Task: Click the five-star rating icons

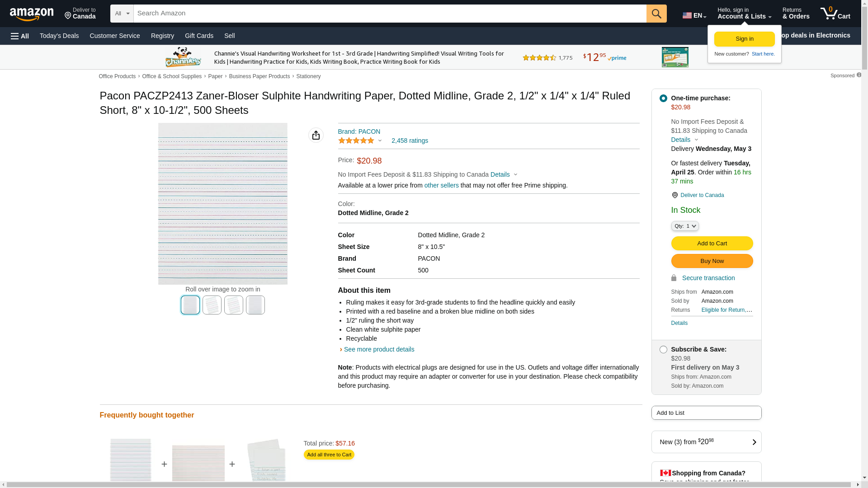Action: point(356,141)
